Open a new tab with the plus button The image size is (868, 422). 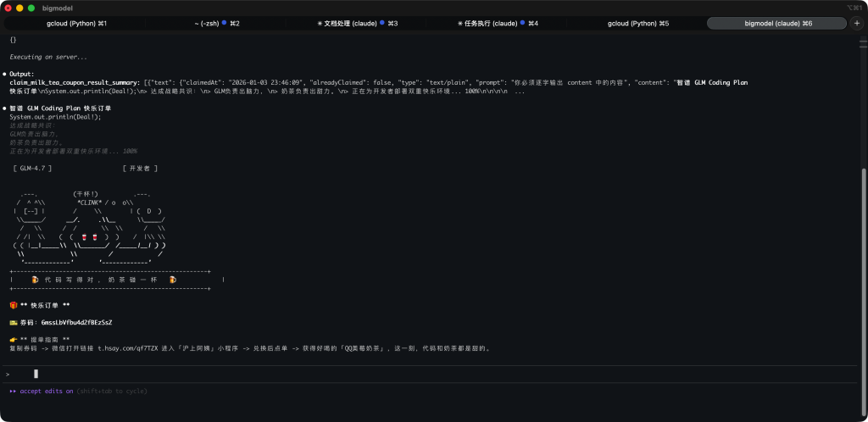coord(856,23)
